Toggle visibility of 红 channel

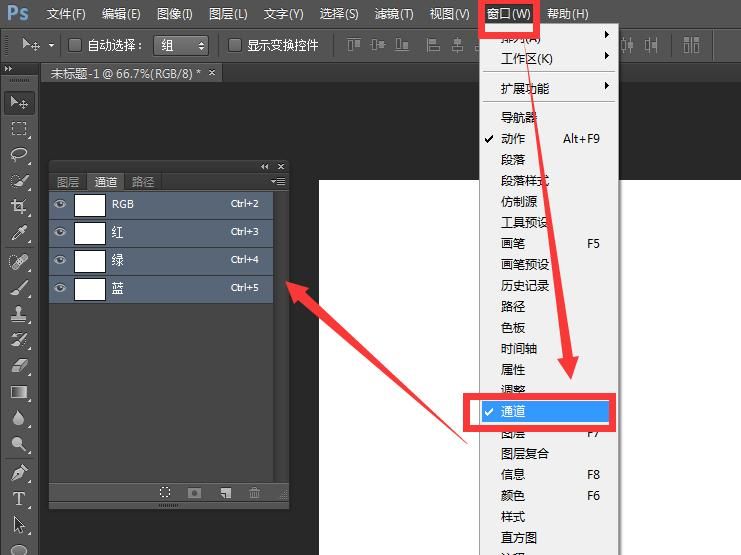click(60, 232)
